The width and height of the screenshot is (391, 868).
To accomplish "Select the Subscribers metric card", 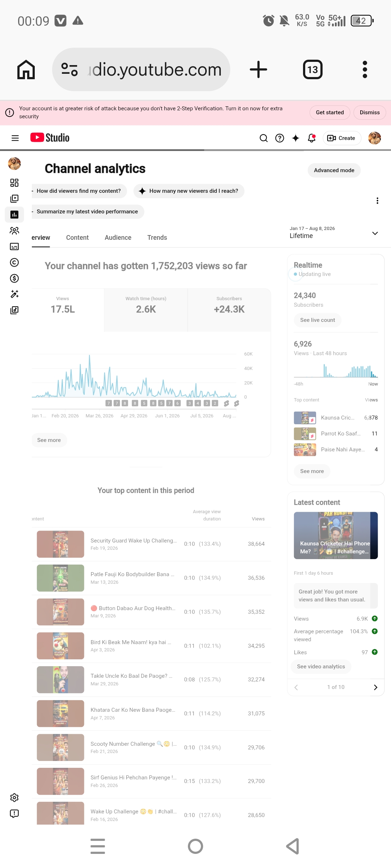I will [229, 310].
